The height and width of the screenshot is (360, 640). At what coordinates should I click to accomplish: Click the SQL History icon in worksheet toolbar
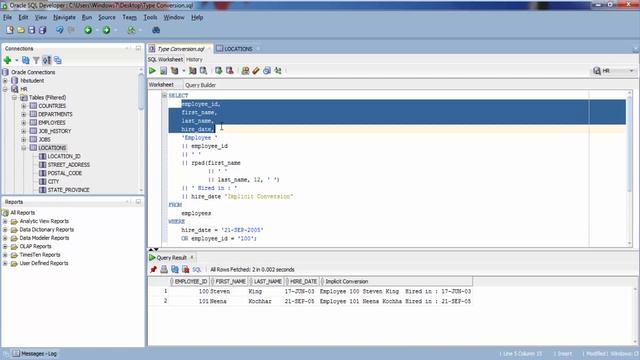point(267,71)
